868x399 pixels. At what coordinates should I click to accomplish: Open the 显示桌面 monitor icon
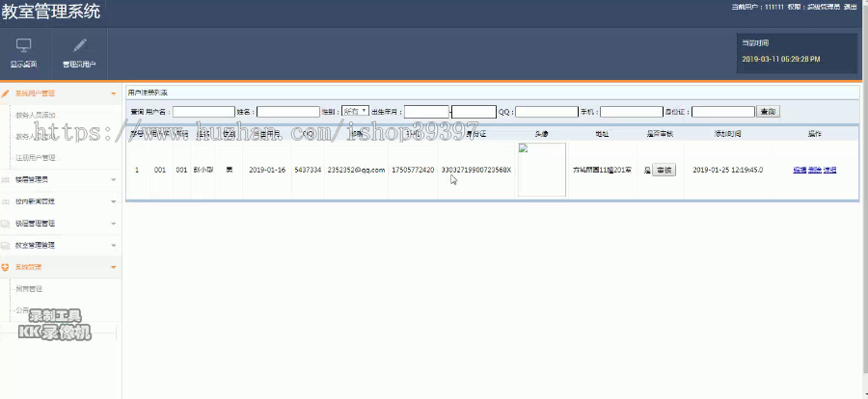pos(23,45)
